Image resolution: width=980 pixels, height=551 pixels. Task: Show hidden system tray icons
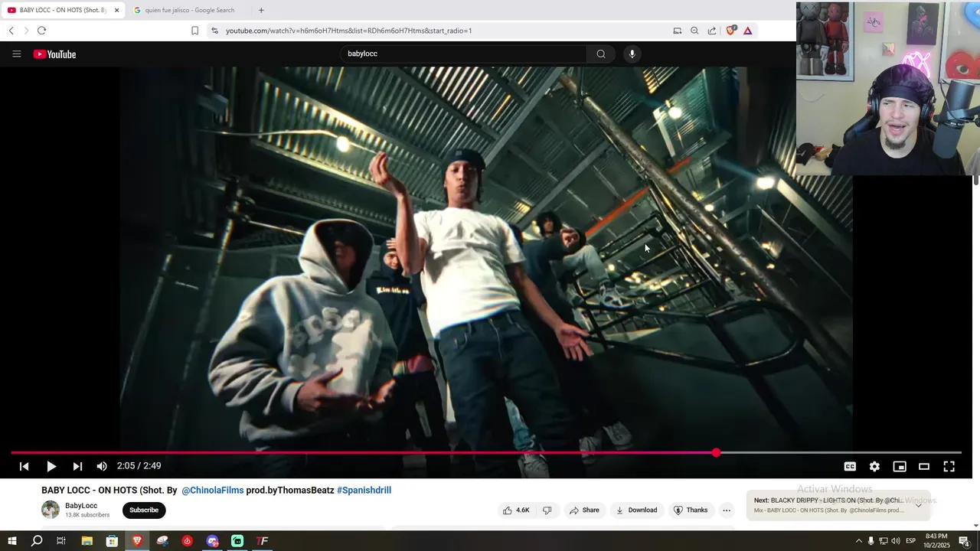[x=858, y=541]
